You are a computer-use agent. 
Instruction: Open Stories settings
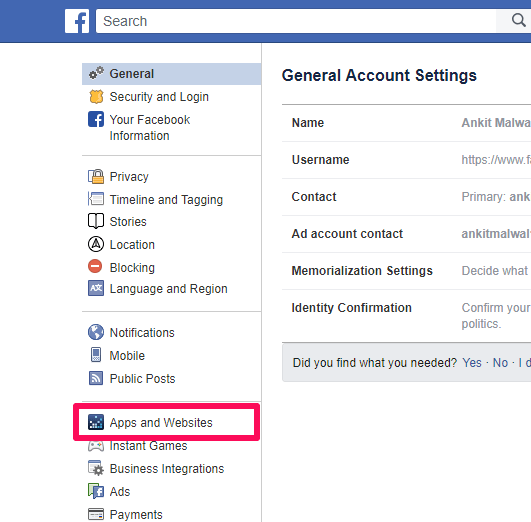tap(128, 222)
